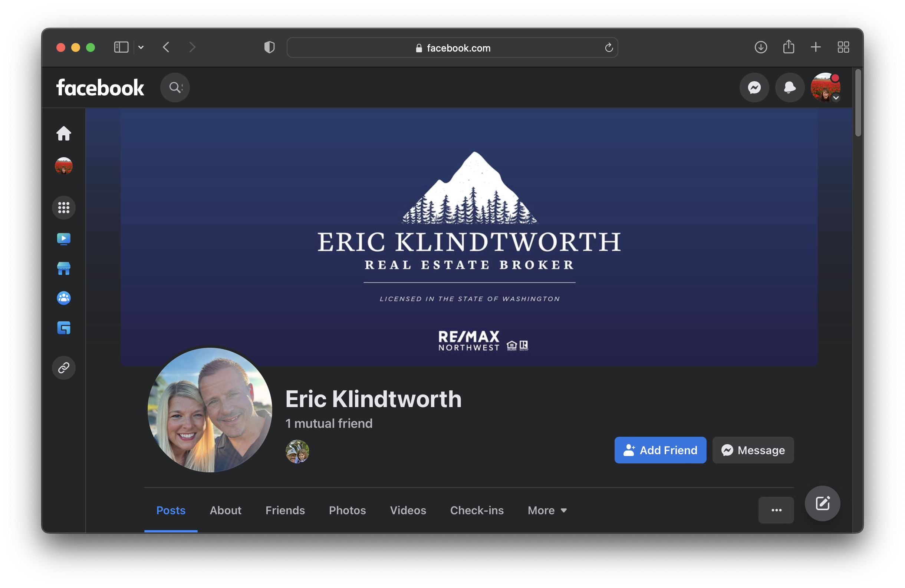This screenshot has height=588, width=905.
Task: Open the Facebook search field
Action: click(175, 87)
